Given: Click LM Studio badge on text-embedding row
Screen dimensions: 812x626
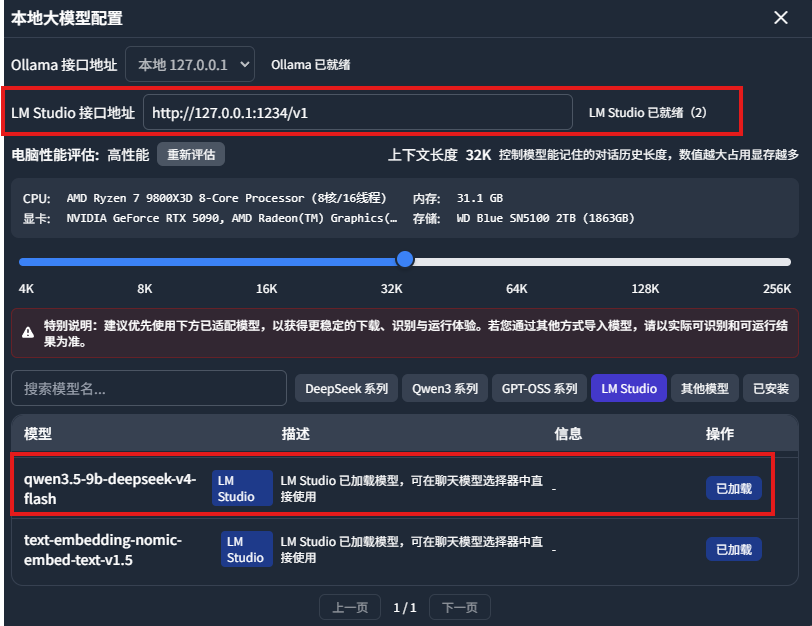Looking at the screenshot, I should (x=246, y=549).
